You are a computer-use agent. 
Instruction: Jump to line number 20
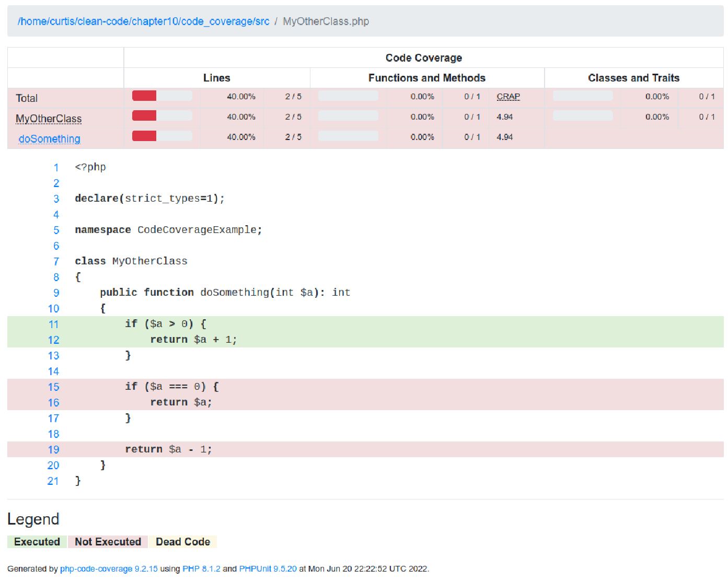pyautogui.click(x=53, y=466)
